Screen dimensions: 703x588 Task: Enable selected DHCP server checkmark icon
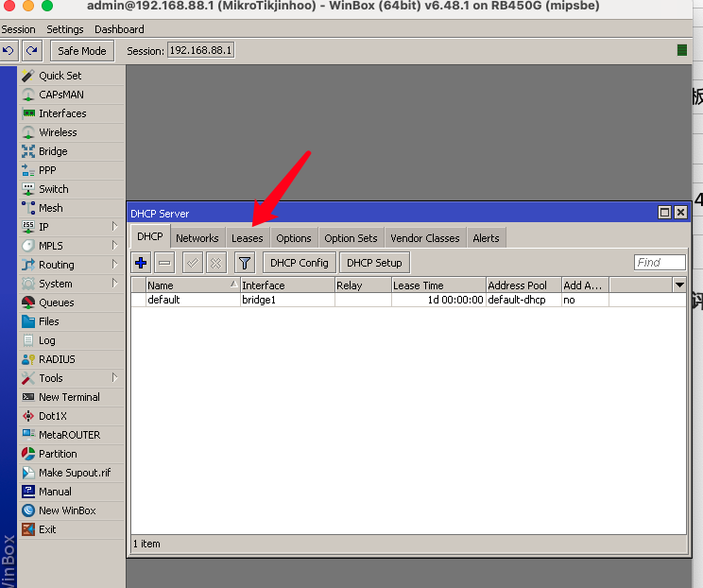(193, 263)
